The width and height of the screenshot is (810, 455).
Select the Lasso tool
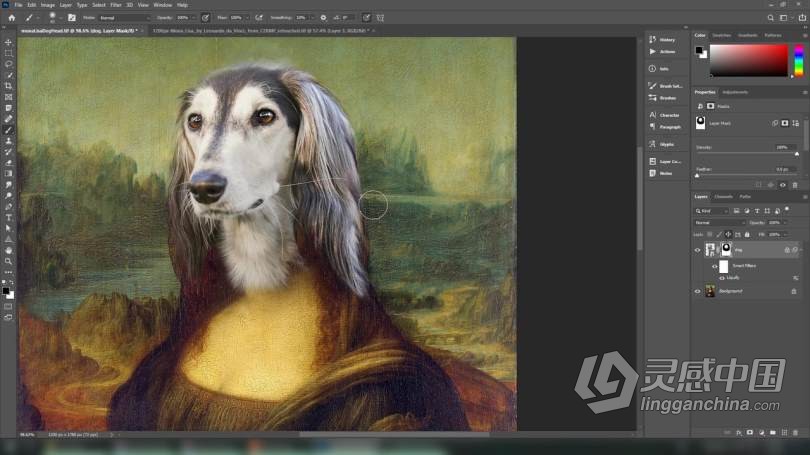click(x=8, y=64)
